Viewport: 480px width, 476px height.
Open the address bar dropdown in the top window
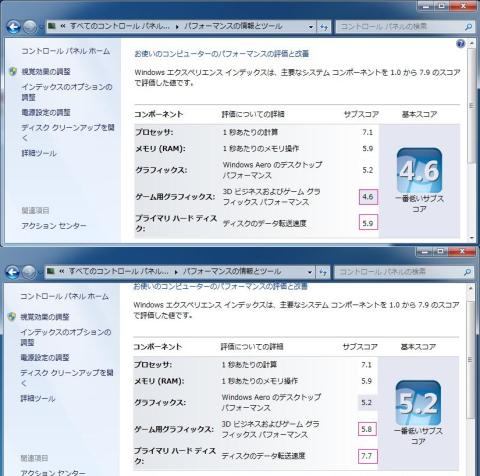[x=311, y=27]
